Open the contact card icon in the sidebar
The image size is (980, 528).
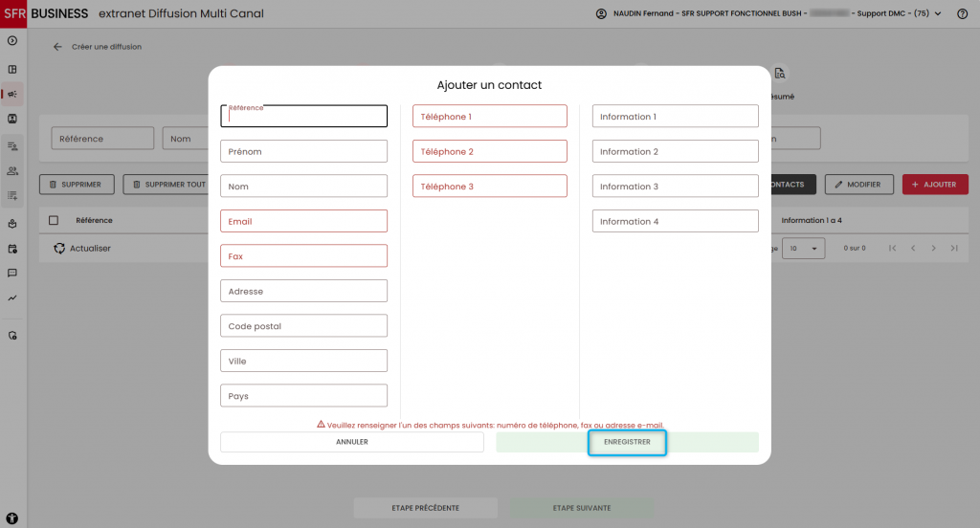point(11,119)
